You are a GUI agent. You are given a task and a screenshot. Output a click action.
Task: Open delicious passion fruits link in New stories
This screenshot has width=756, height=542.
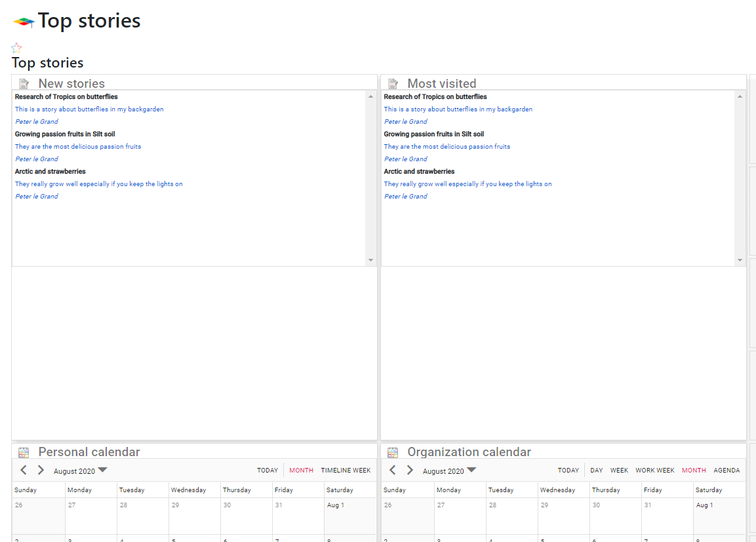coord(78,146)
